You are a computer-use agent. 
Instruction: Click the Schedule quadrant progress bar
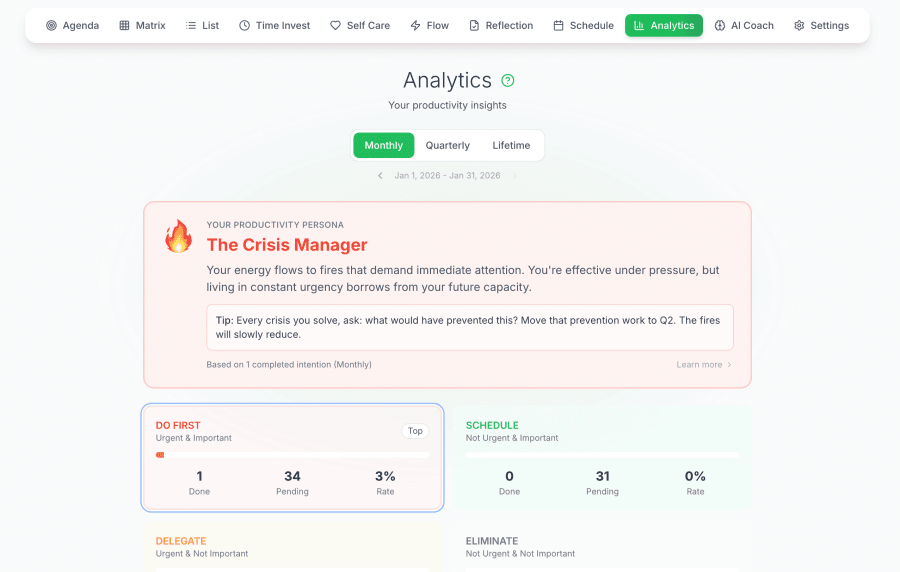(x=602, y=455)
